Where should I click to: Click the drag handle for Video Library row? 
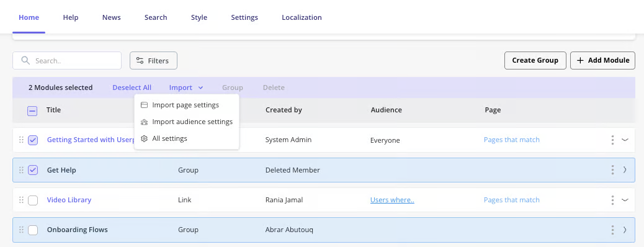point(21,200)
